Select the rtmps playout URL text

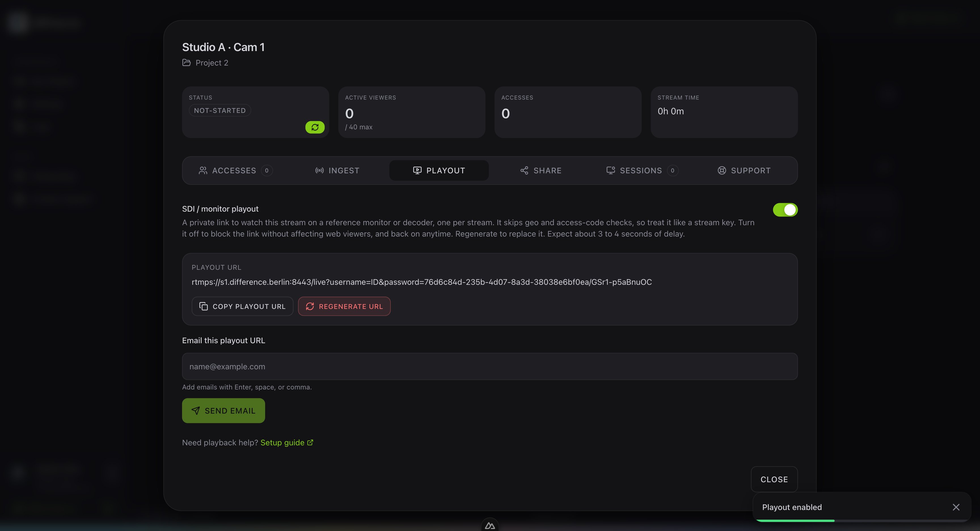[422, 282]
